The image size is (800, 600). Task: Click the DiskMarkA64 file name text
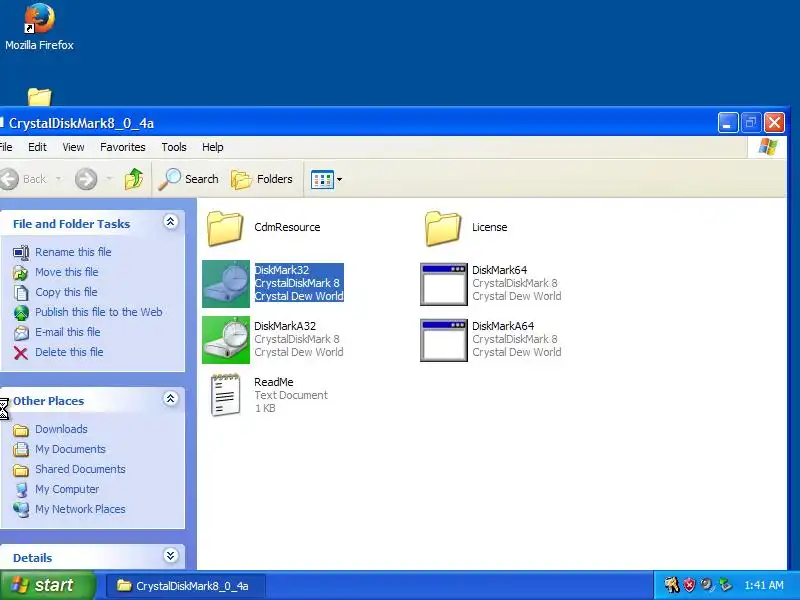tap(503, 326)
